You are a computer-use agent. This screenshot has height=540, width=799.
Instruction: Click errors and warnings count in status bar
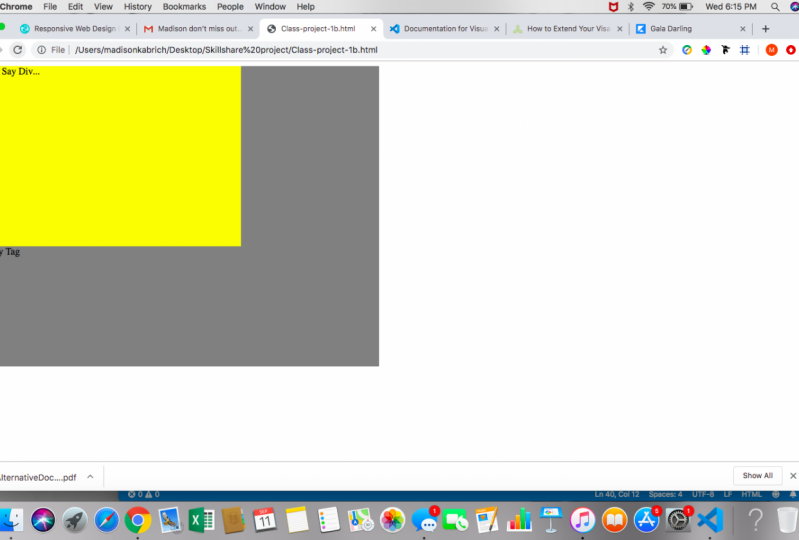pyautogui.click(x=144, y=494)
